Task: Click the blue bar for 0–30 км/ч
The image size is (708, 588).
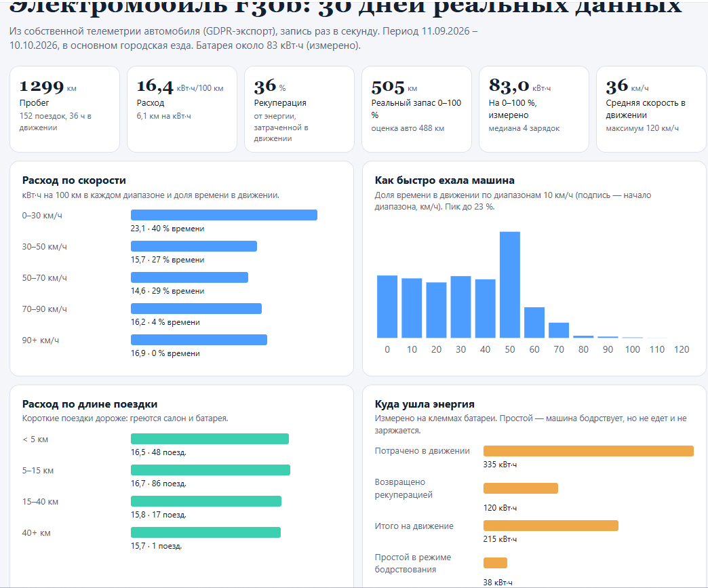Action: (x=224, y=215)
